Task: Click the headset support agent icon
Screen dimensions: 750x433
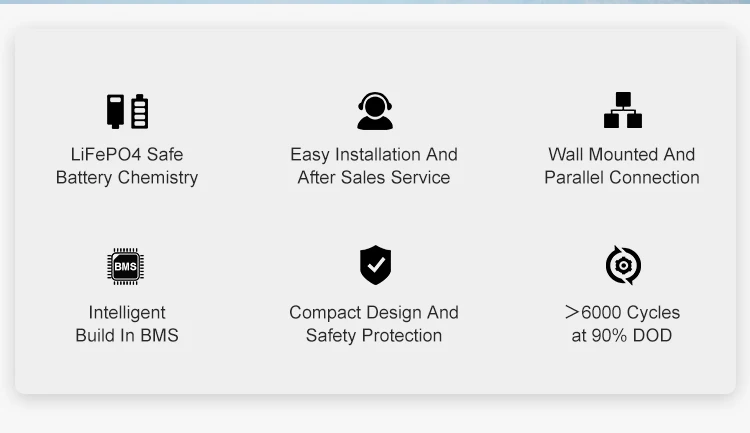Action: tap(375, 111)
